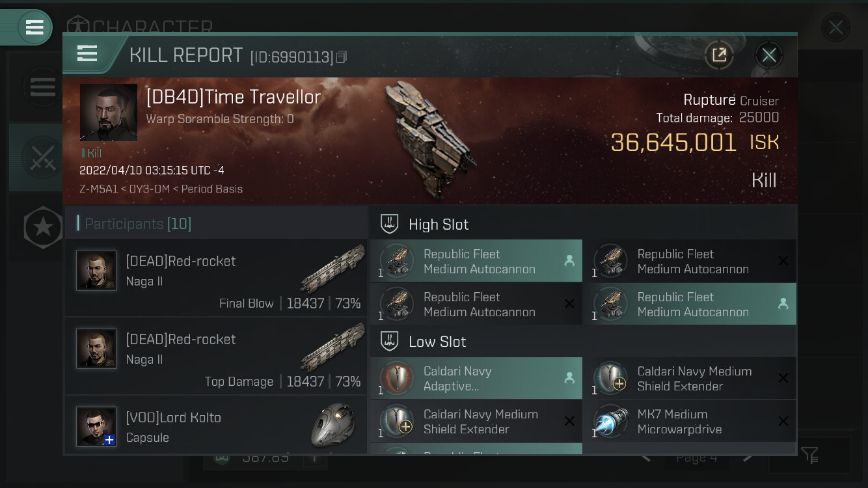The height and width of the screenshot is (488, 868).
Task: Select the top-left Republic Fleet Medium Autocannon
Action: tap(476, 261)
